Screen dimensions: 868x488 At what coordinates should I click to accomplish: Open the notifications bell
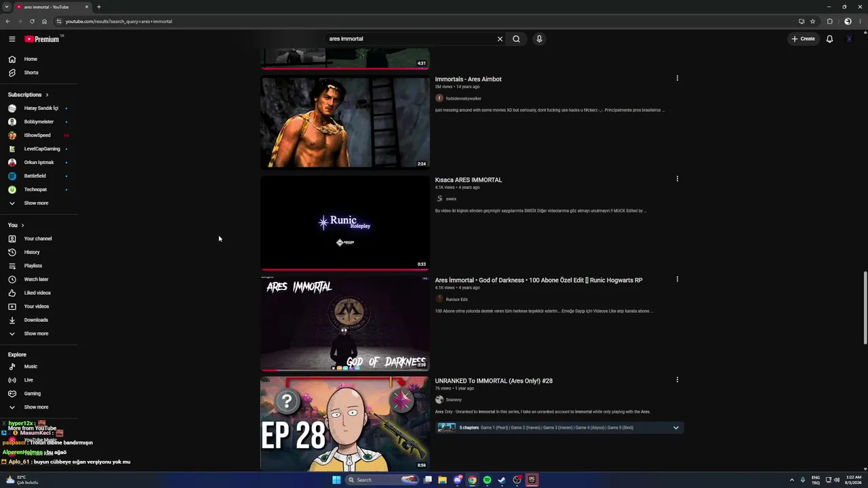point(829,39)
